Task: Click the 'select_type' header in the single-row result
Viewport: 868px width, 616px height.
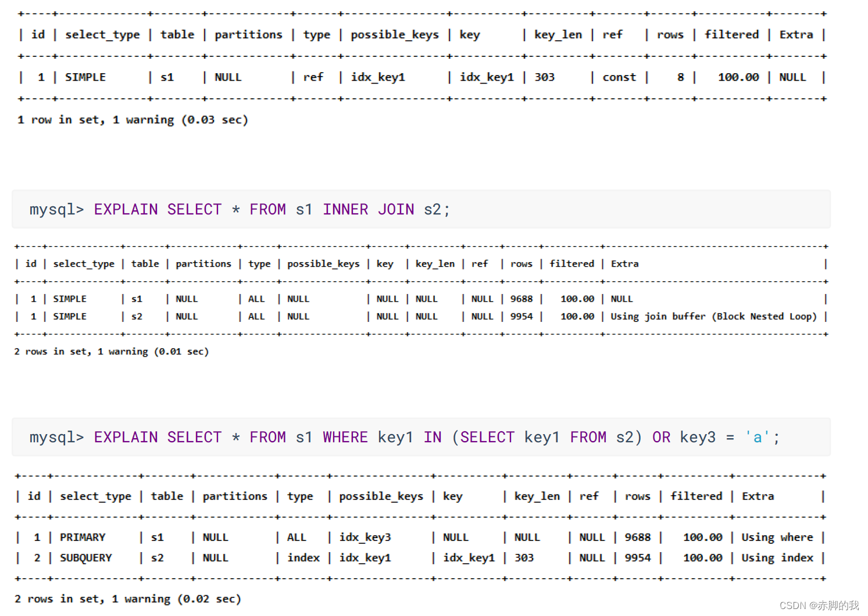Action: (102, 35)
